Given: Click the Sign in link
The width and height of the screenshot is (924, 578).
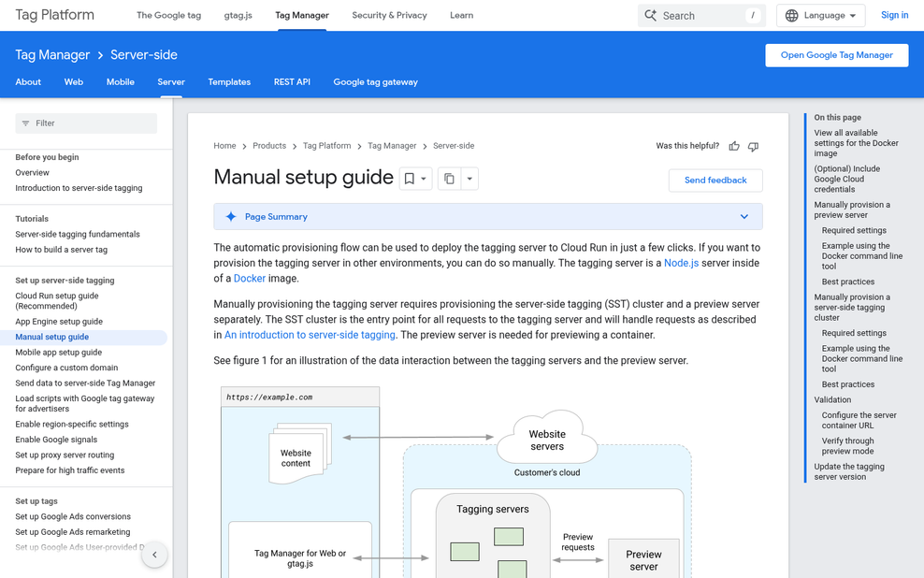Looking at the screenshot, I should tap(894, 15).
